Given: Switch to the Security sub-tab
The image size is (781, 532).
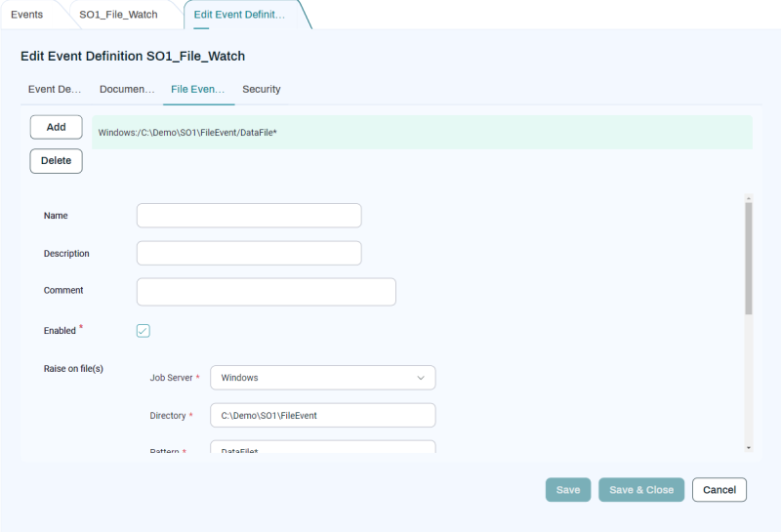Looking at the screenshot, I should point(262,89).
